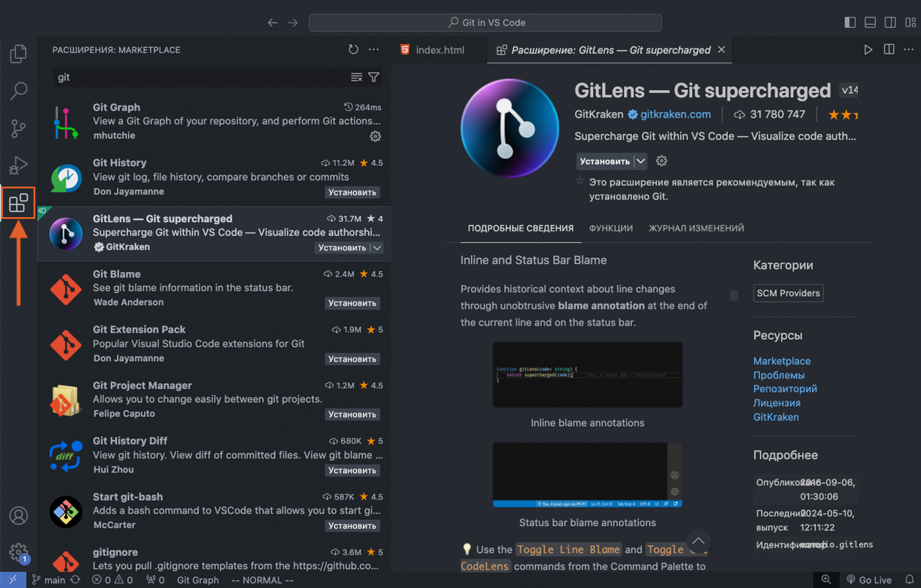
Task: Click the GitLens star rating
Action: 842,114
